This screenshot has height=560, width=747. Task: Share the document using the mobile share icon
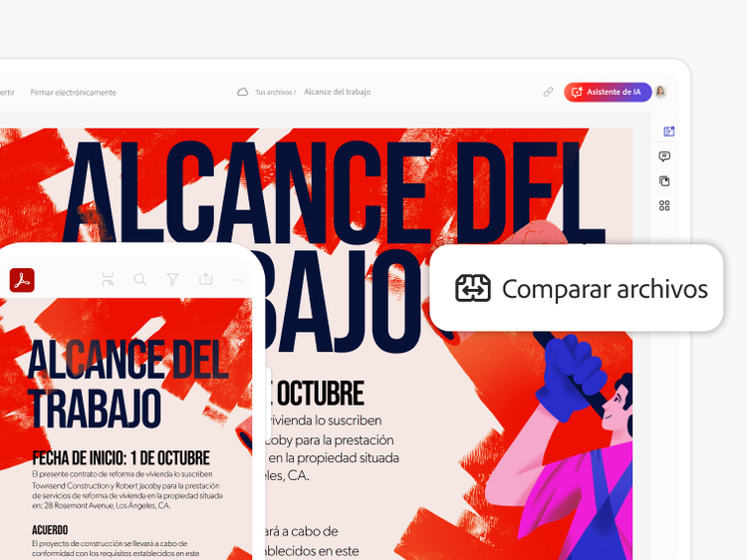[206, 279]
